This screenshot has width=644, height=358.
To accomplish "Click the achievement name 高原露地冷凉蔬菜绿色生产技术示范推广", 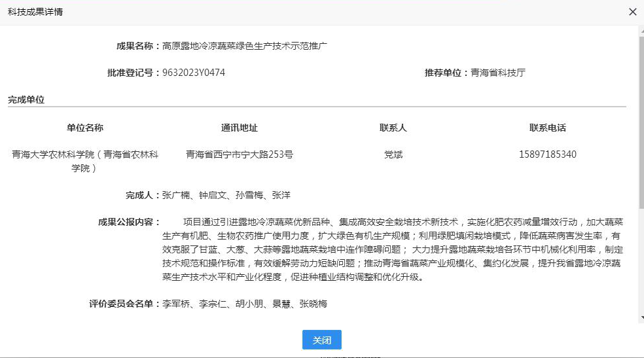I will tap(244, 46).
